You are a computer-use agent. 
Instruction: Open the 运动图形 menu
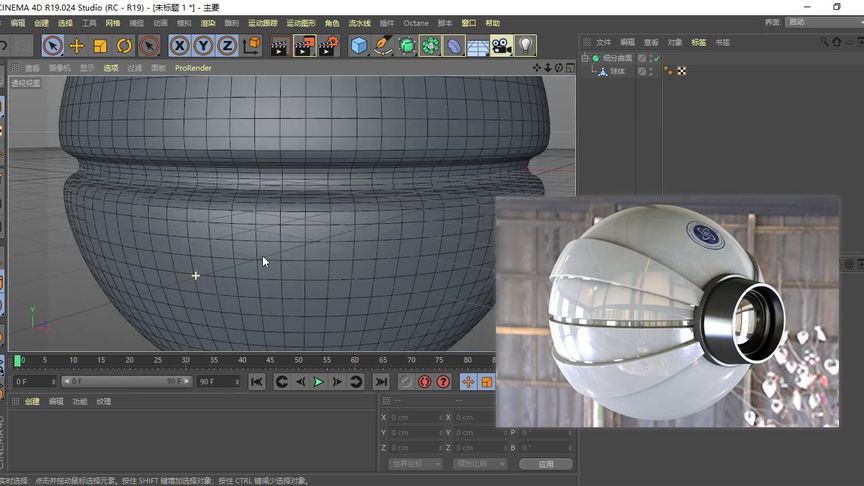pos(300,23)
